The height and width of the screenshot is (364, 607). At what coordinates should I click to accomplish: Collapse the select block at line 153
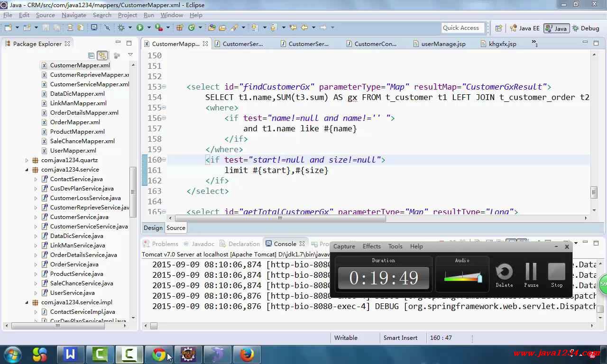click(164, 87)
